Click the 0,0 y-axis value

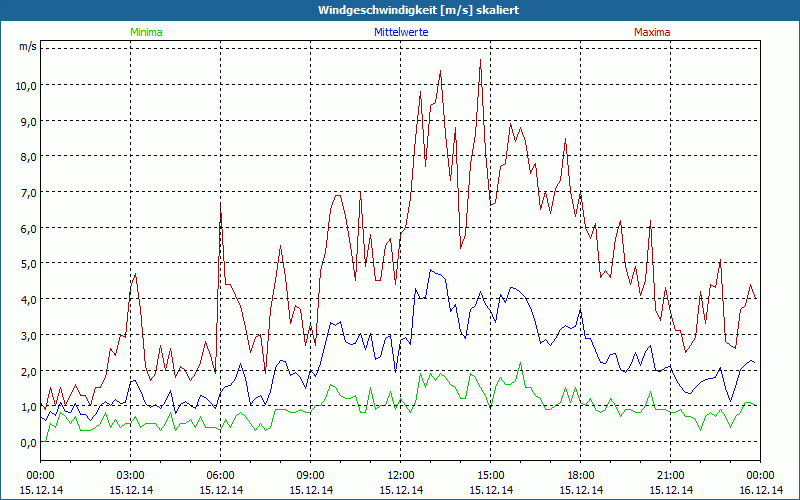(29, 443)
